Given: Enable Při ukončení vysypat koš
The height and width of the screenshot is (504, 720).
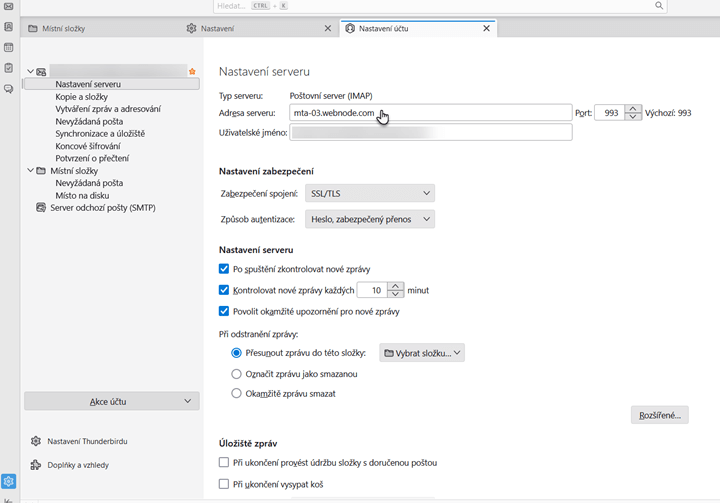Looking at the screenshot, I should [224, 484].
